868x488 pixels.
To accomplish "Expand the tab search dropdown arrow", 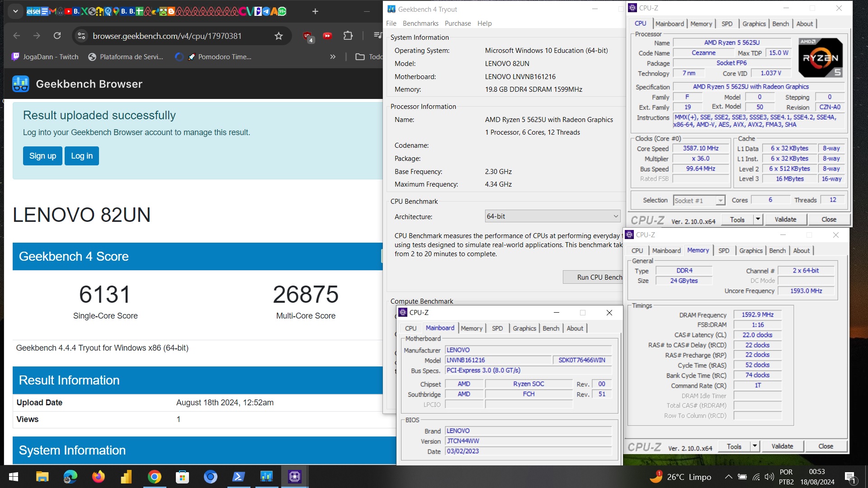I will (x=15, y=11).
